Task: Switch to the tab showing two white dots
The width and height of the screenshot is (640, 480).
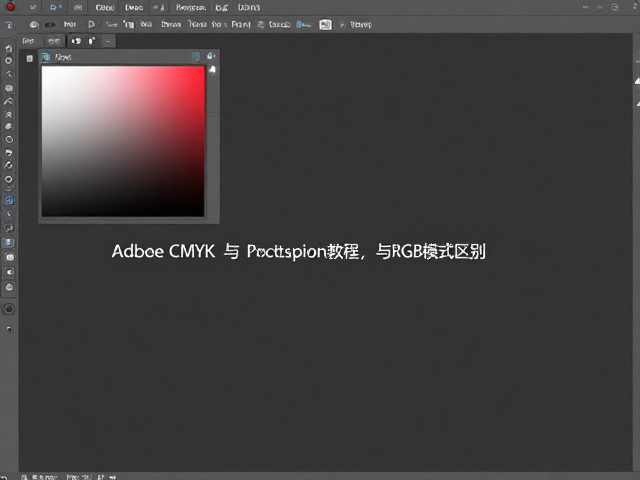Action: (76, 41)
